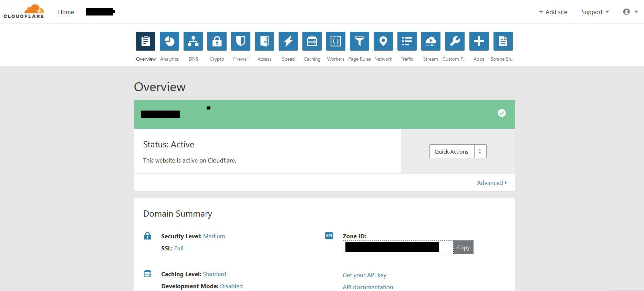Click the Page Rules tab label
This screenshot has width=644, height=291.
coord(360,59)
